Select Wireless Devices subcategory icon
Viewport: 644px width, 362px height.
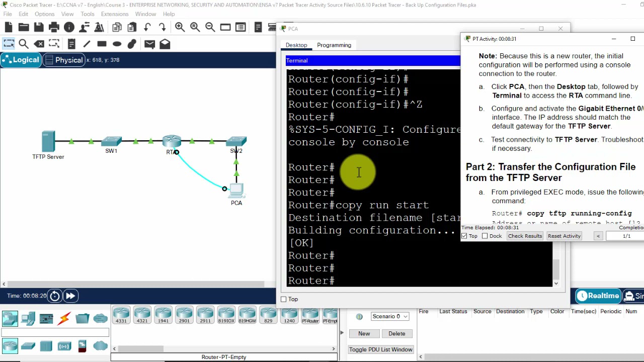tap(64, 346)
